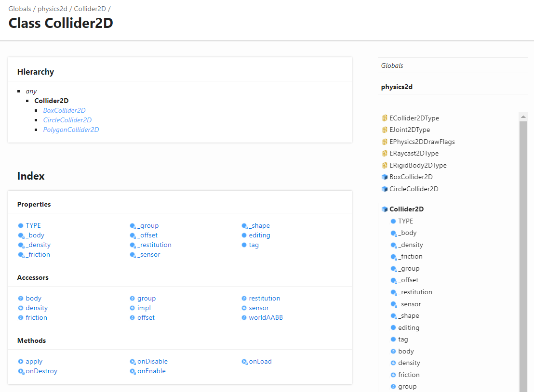Select the bold Collider2D sidebar entry

point(407,209)
